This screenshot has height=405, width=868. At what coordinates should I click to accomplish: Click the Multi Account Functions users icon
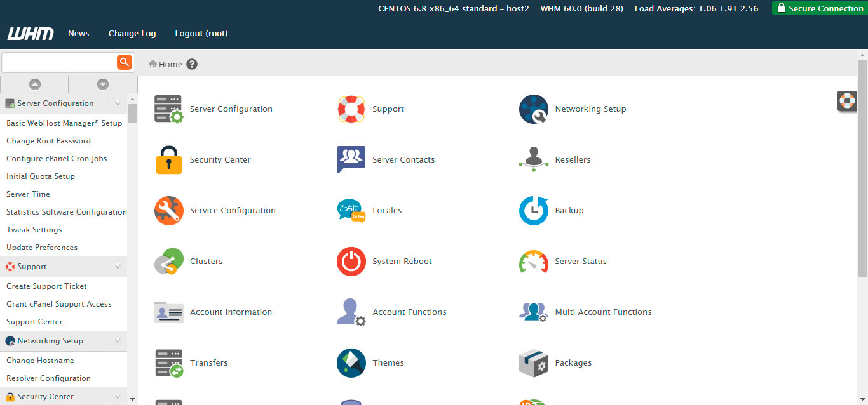(x=534, y=312)
